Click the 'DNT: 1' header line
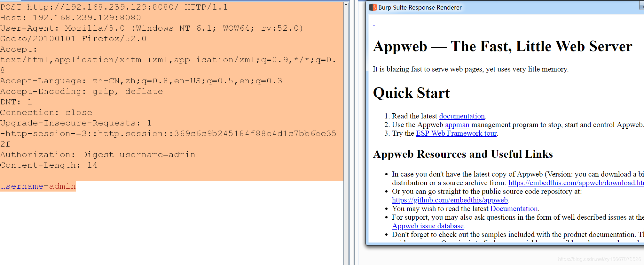The height and width of the screenshot is (265, 644). click(x=16, y=102)
